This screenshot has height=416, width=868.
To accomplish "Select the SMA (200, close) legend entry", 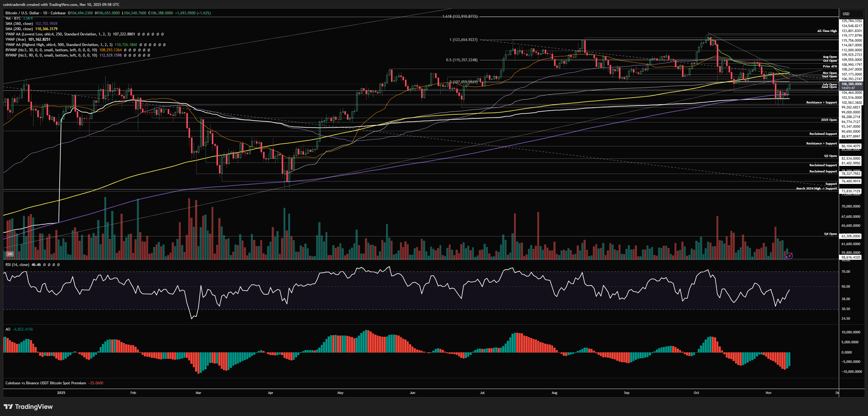I will [x=19, y=29].
